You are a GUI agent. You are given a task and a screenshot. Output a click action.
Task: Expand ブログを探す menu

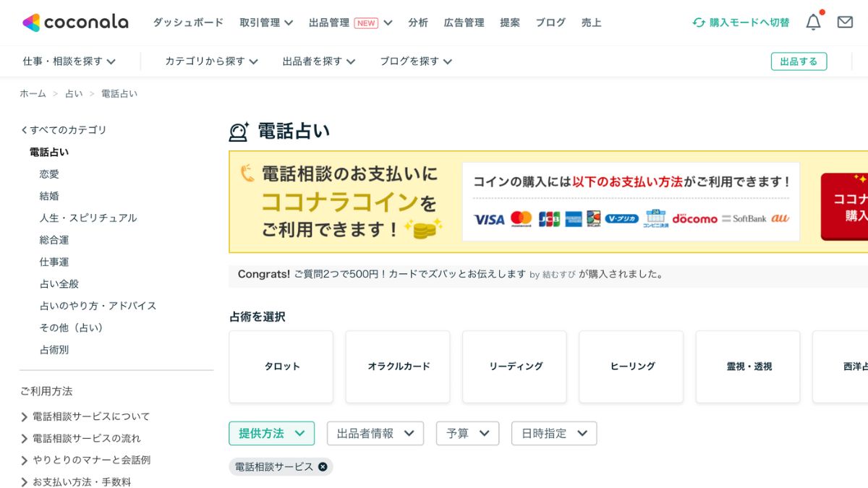(x=416, y=61)
